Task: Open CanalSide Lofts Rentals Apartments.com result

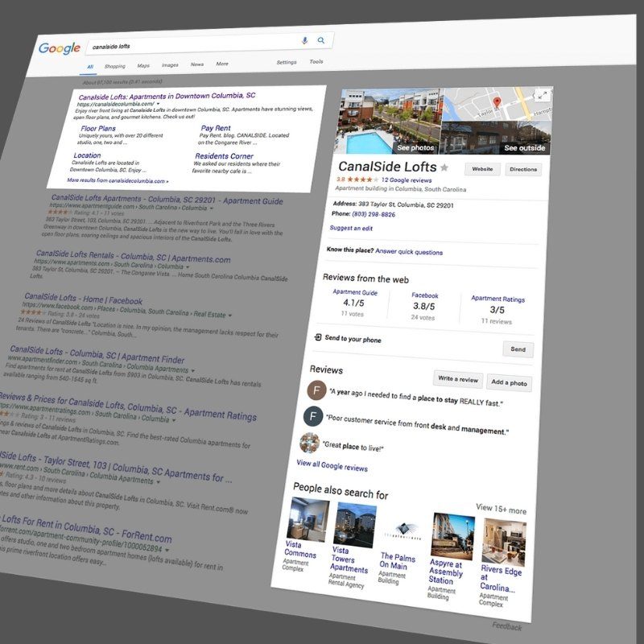Action: (x=133, y=257)
